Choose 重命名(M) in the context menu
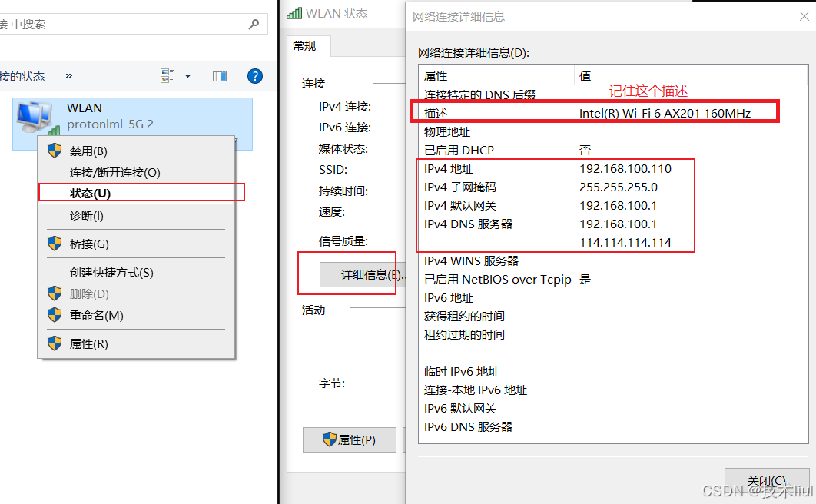The height and width of the screenshot is (504, 816). point(136,316)
